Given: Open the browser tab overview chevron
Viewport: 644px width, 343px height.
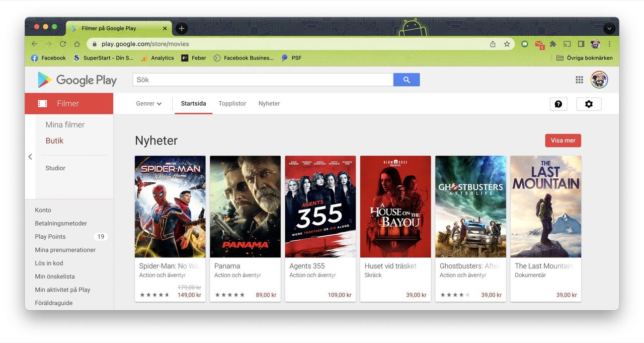Looking at the screenshot, I should 609,28.
